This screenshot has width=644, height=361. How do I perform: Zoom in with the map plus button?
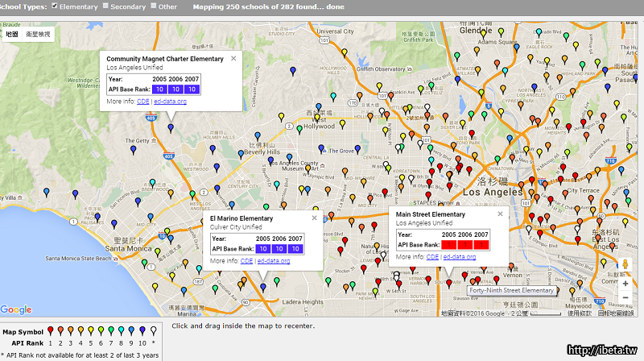pos(625,283)
